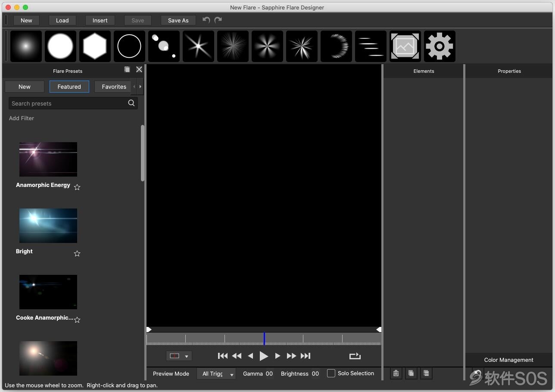This screenshot has width=555, height=392.
Task: Add the soft petal rays flare element
Action: tap(267, 46)
